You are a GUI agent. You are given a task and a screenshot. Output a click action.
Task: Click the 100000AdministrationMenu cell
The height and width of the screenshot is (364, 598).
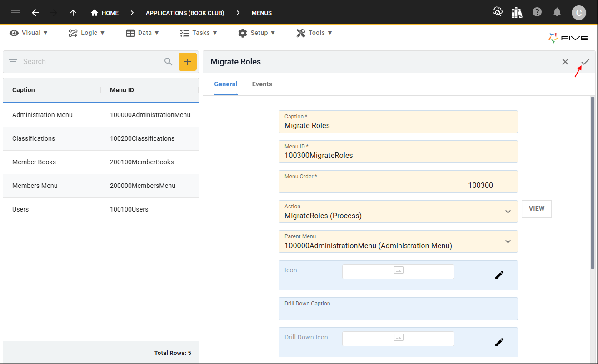[150, 115]
